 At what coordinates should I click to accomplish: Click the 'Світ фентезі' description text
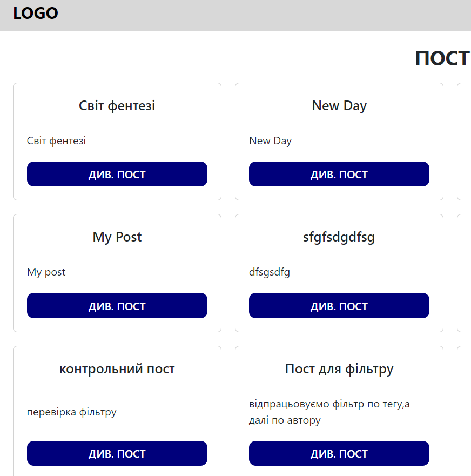pyautogui.click(x=57, y=141)
